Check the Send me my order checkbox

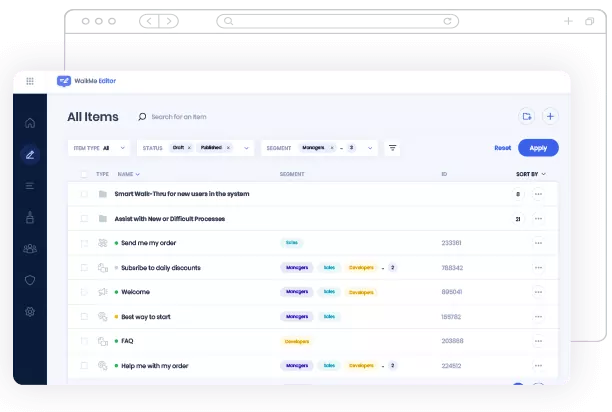point(84,243)
